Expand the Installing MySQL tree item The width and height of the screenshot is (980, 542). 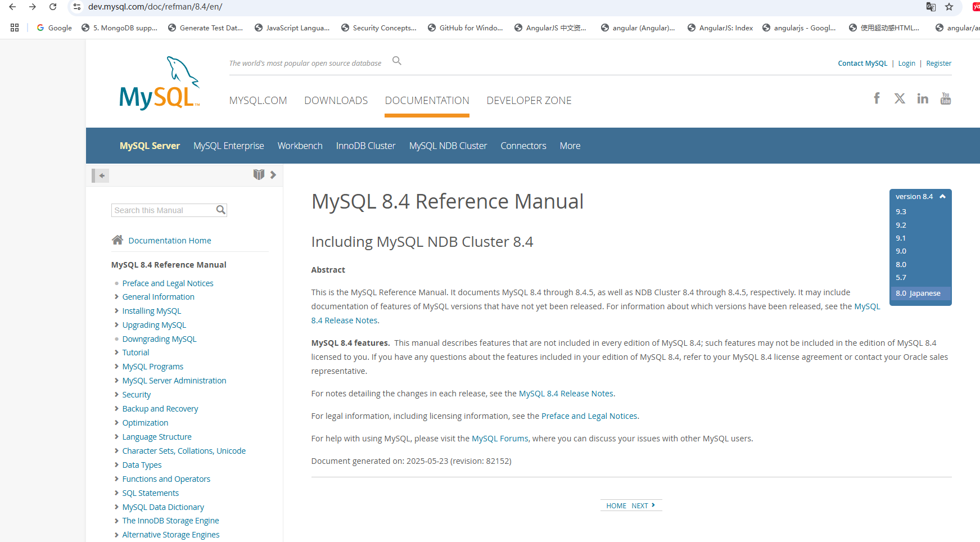(x=116, y=311)
